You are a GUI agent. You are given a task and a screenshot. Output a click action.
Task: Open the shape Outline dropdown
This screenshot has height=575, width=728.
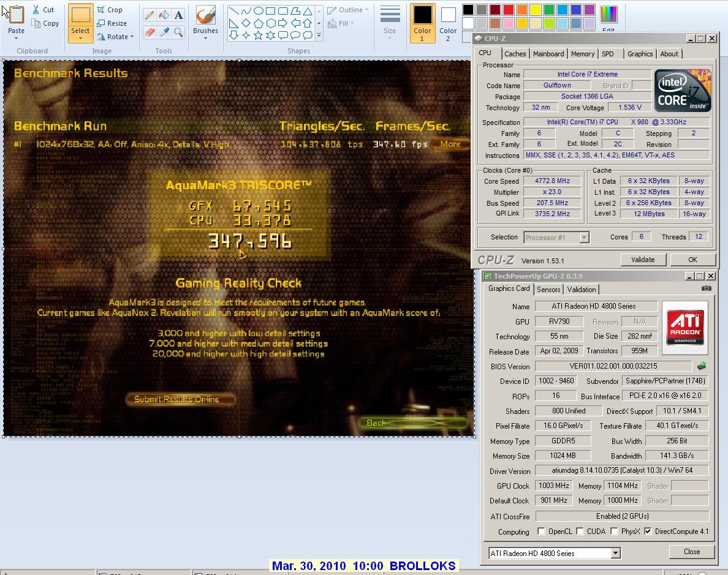tap(347, 10)
